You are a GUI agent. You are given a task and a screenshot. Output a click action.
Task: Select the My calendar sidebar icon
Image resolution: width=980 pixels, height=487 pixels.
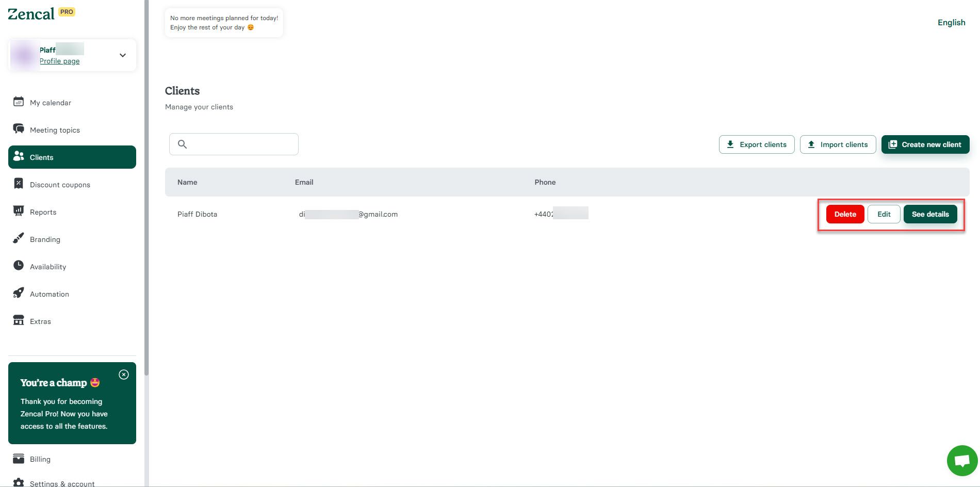point(19,102)
